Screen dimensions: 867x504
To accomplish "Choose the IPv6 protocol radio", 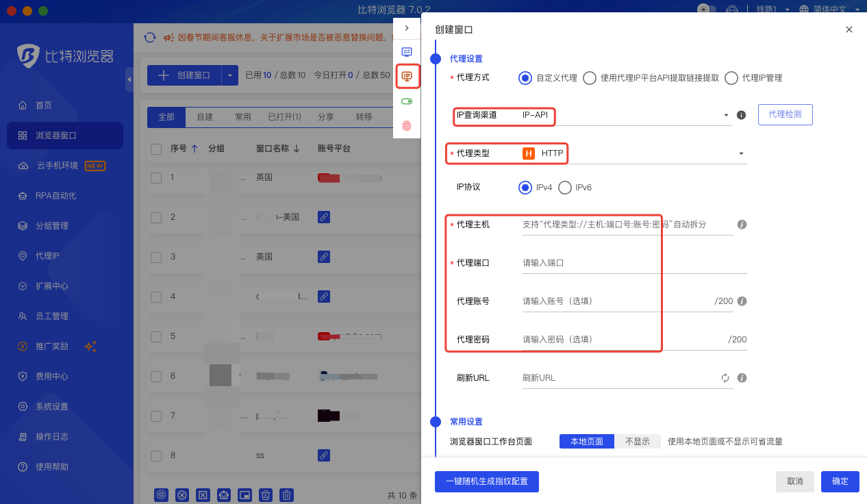I will 565,188.
